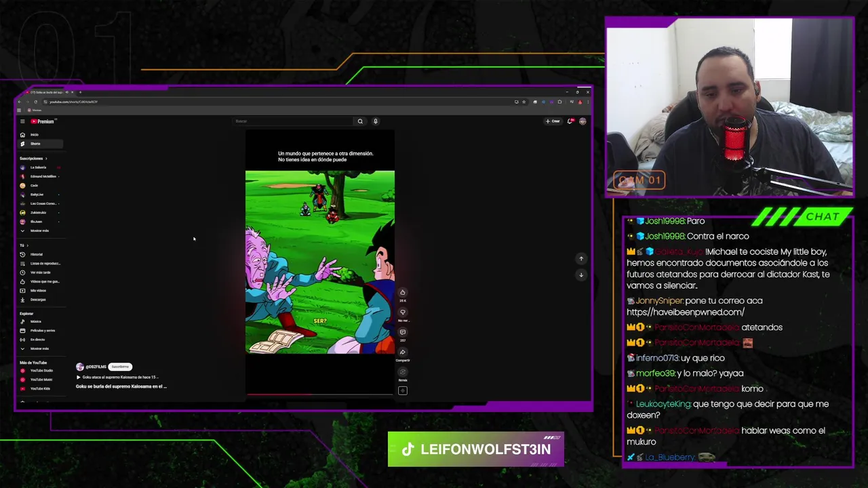Expand subscriptions with Mostrar más
868x488 pixels.
41,230
